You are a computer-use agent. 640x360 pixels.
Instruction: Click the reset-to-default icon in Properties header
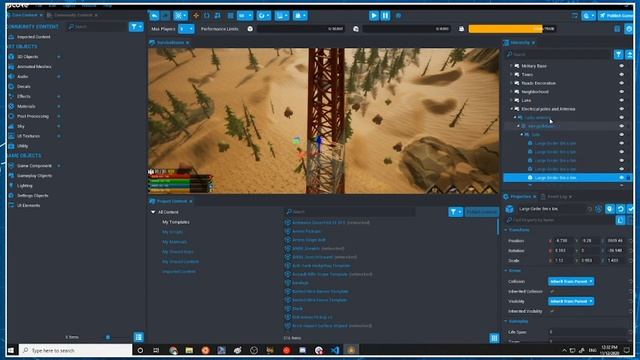pyautogui.click(x=620, y=209)
